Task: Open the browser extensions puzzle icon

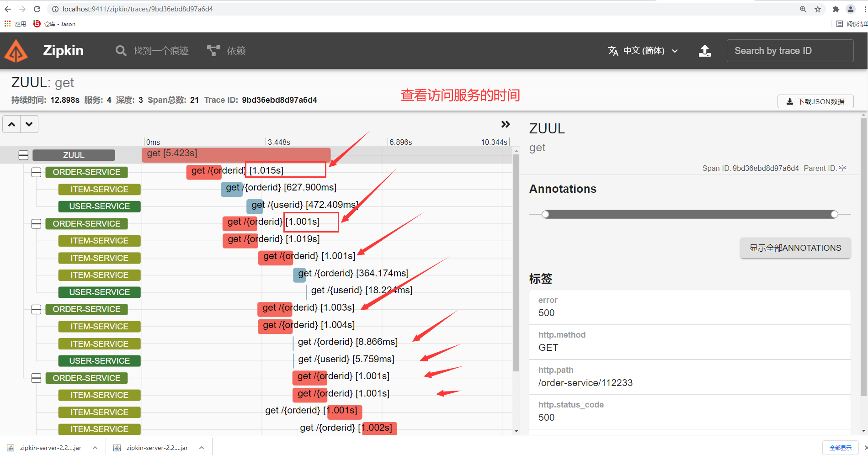Action: [x=836, y=9]
